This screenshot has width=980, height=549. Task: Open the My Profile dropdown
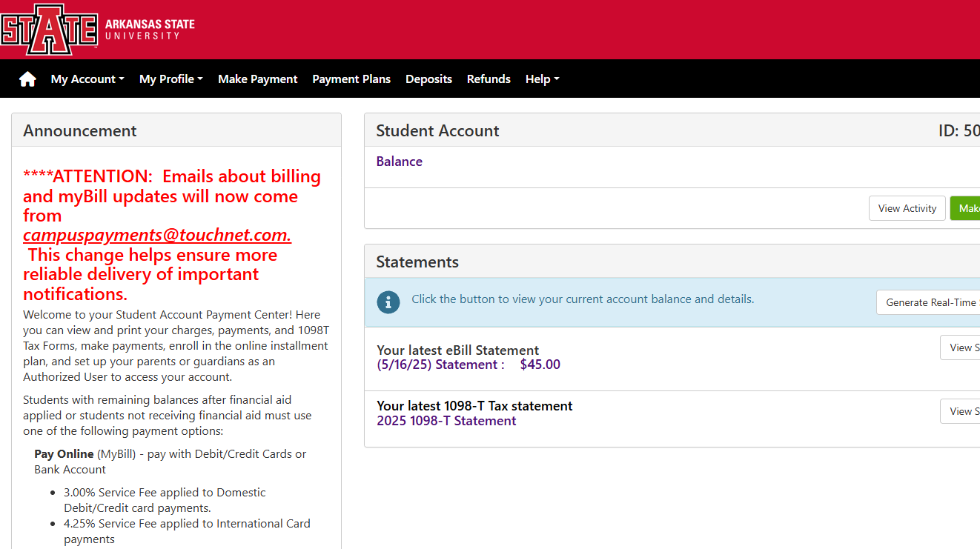point(171,79)
